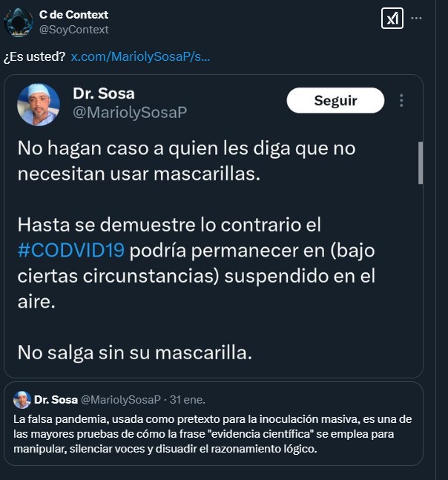Click the small @MariolySosaP handle in the quoted tweet
The height and width of the screenshot is (480, 448).
(120, 399)
